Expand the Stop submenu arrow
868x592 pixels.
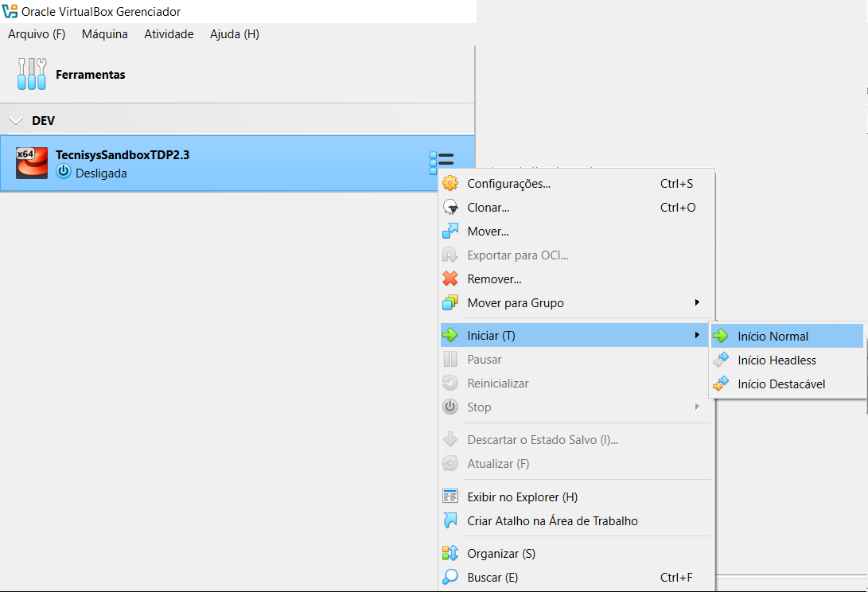[697, 407]
